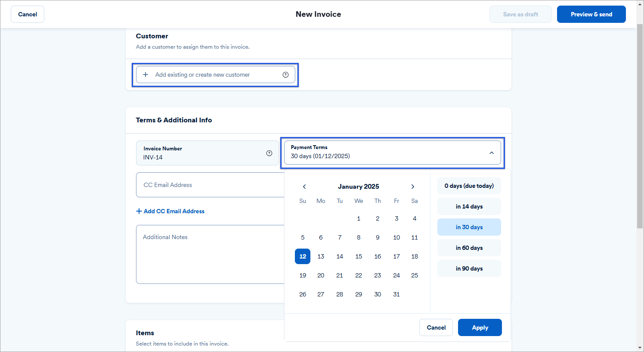
Task: Select January 18 in calendar
Action: click(415, 256)
